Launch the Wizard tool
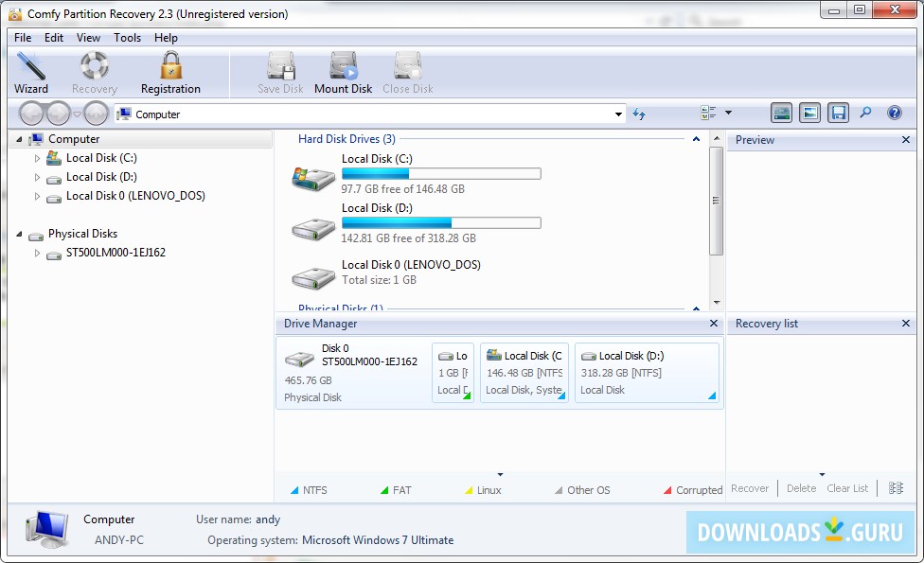The width and height of the screenshot is (924, 563). click(30, 73)
